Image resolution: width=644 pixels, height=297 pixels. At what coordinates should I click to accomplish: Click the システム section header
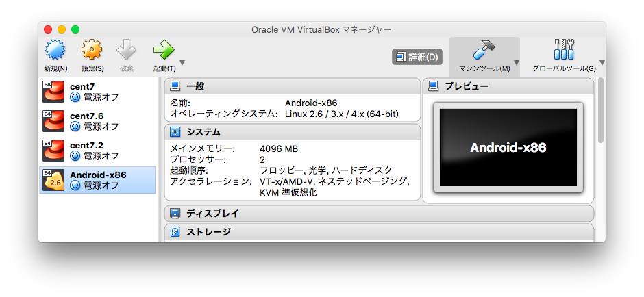pyautogui.click(x=293, y=132)
